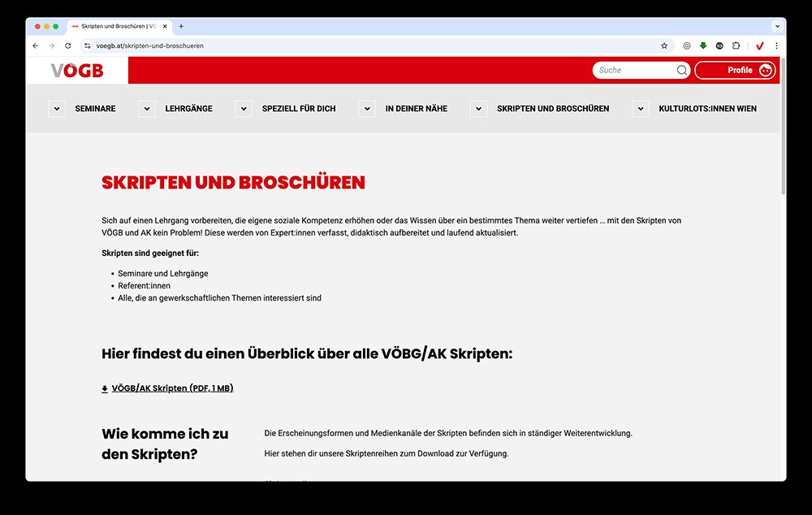Open the VÖGB/AK Skripten PDF link

tap(171, 388)
